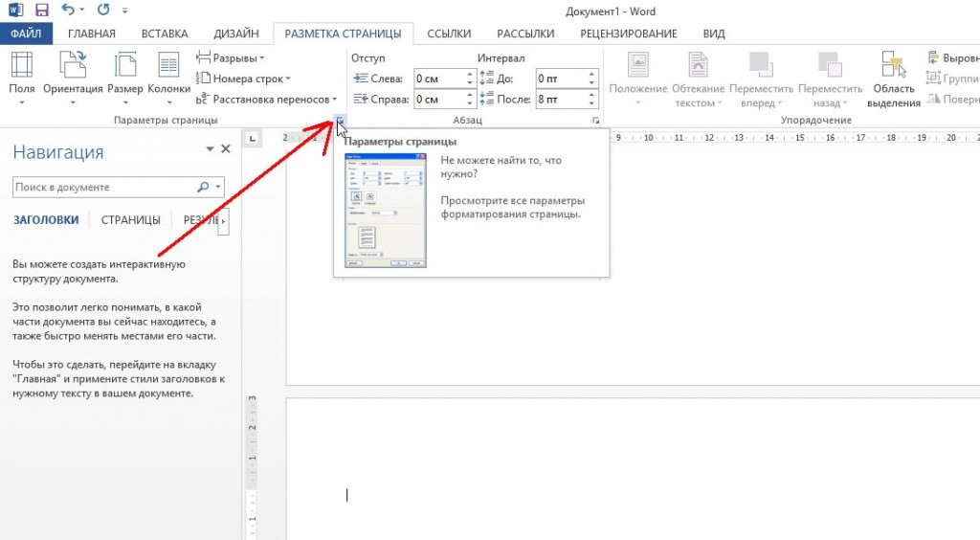Decrease the Справа indent with down arrow

470,103
